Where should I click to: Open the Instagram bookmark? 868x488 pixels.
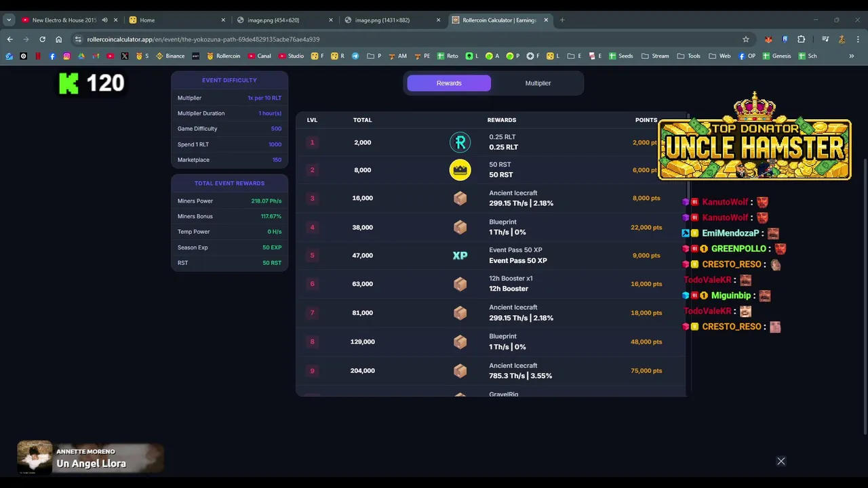tap(66, 56)
